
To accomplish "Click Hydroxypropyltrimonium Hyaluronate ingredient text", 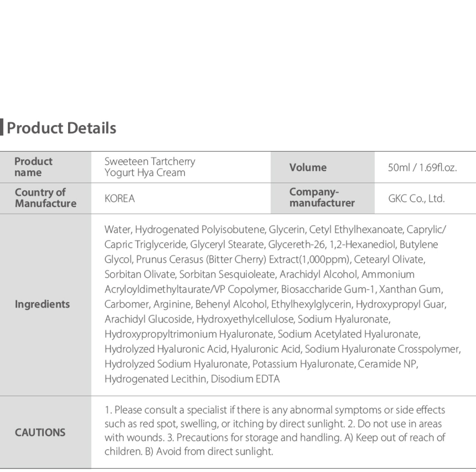I will tap(189, 334).
